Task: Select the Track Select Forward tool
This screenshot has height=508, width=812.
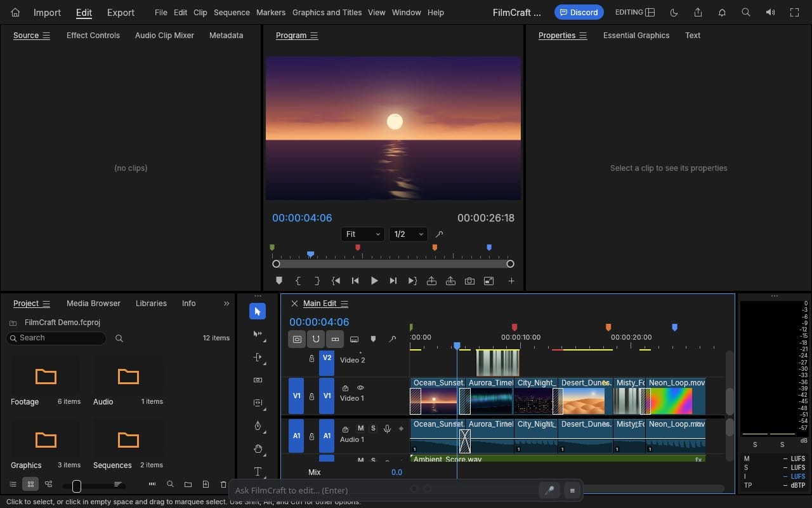Action: coord(258,334)
